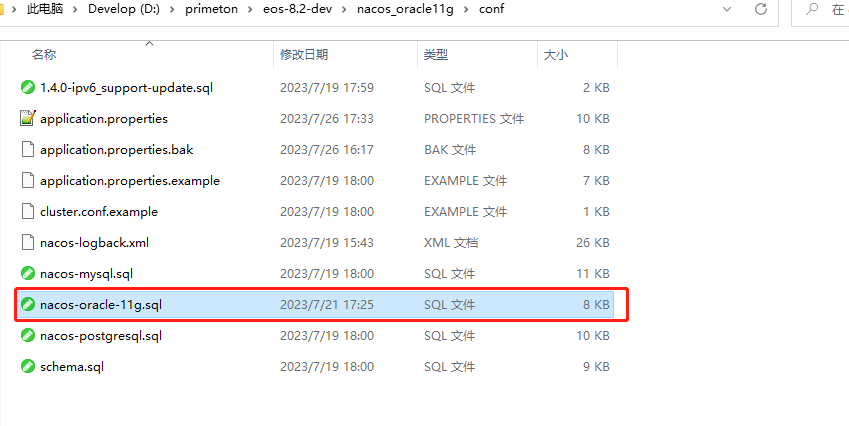Viewport: 849px width, 426px height.
Task: Select the application.properties file icon
Action: coord(28,119)
